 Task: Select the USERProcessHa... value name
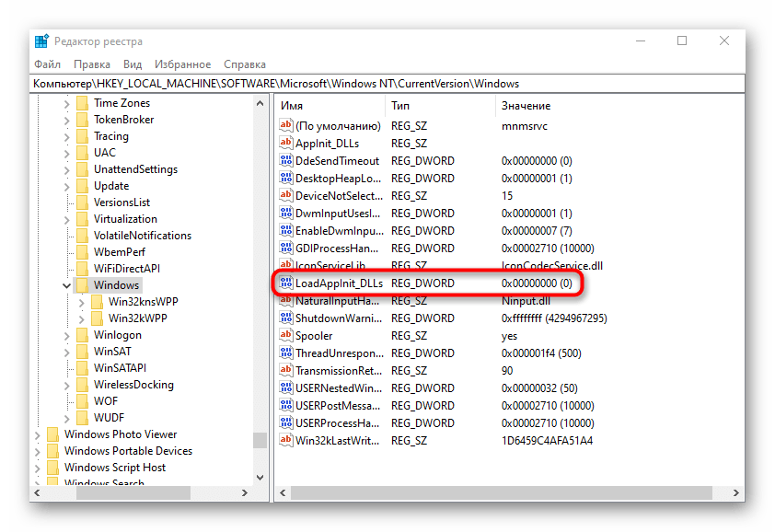coord(337,423)
